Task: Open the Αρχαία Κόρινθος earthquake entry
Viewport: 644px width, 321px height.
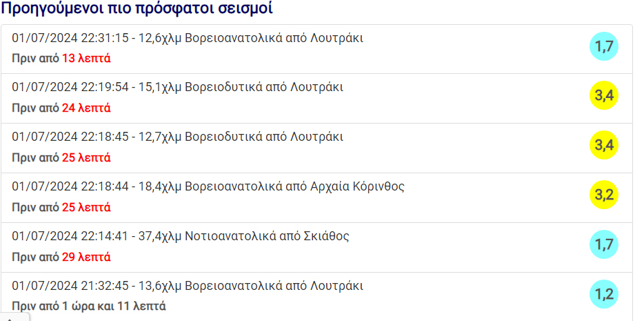Action: pos(208,186)
